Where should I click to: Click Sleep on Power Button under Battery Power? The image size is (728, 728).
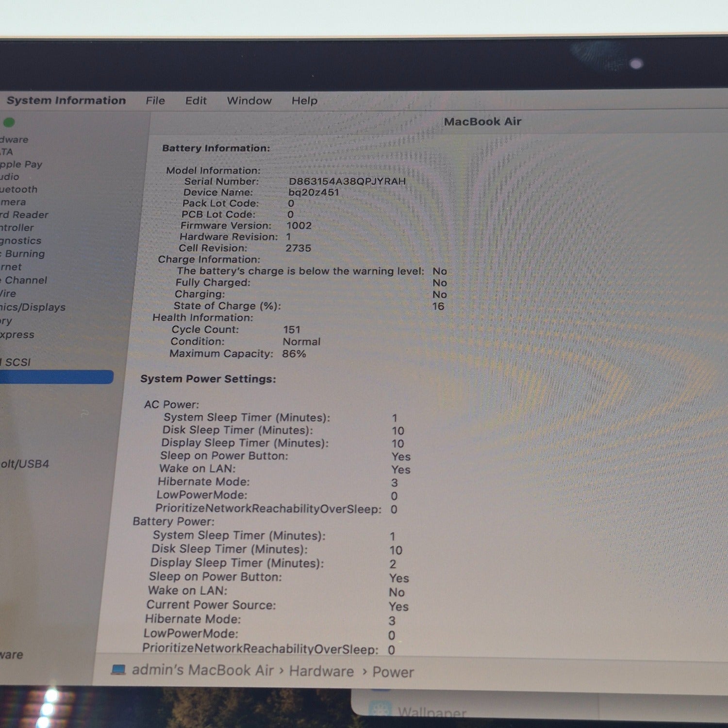click(x=215, y=577)
